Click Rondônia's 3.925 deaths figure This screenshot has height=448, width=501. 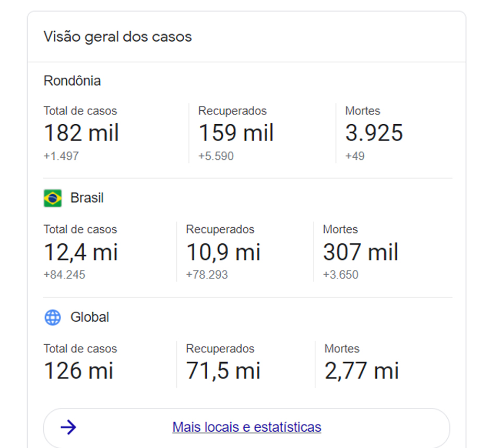coord(374,133)
